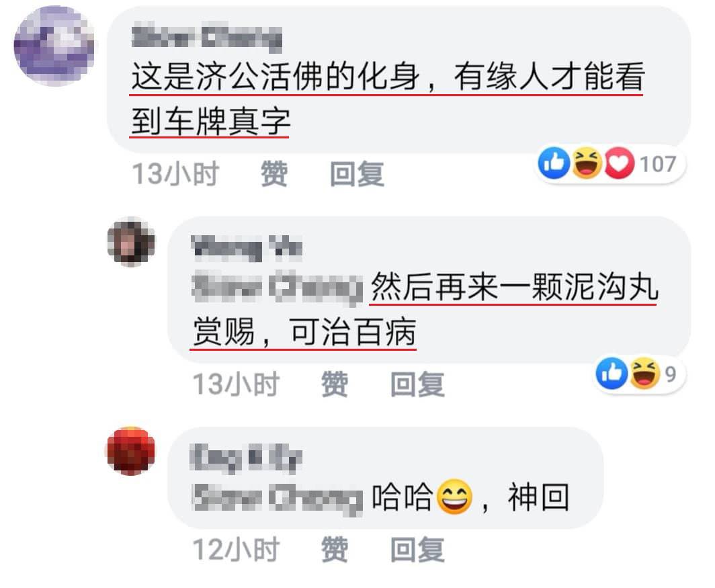The width and height of the screenshot is (715, 588).
Task: Click the 12小时 timestamp of the last reply
Action: pos(237,549)
